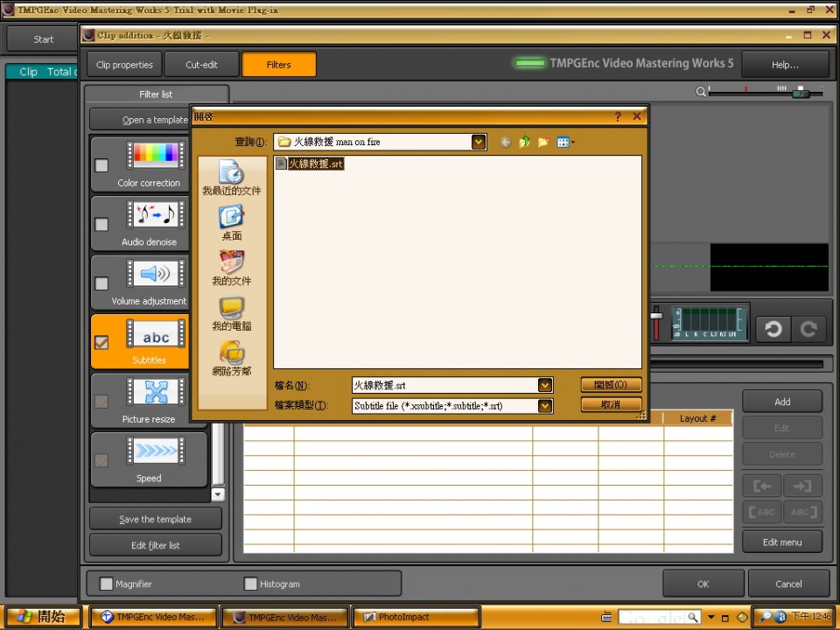Click the go up one folder icon
840x630 pixels.
(525, 142)
